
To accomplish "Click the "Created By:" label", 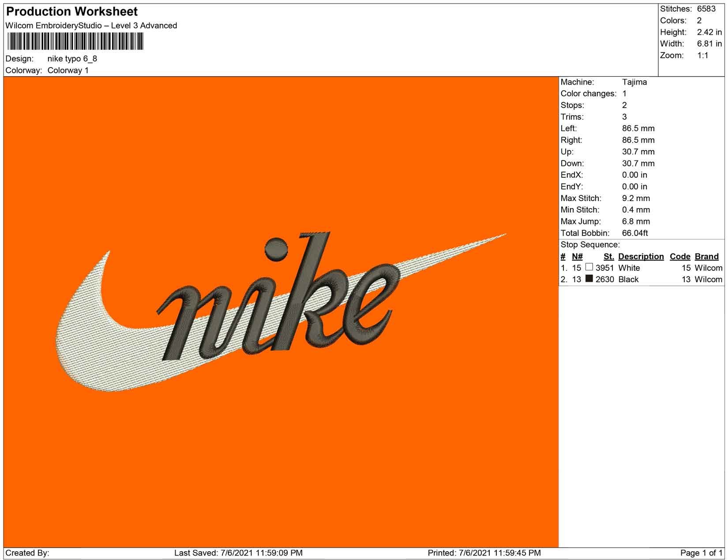I will pos(27,553).
